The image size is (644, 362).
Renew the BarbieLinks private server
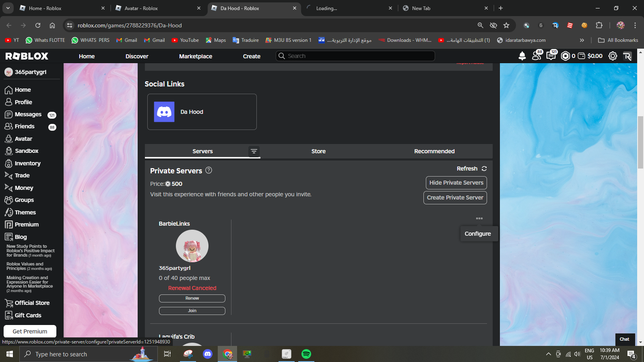pyautogui.click(x=192, y=298)
